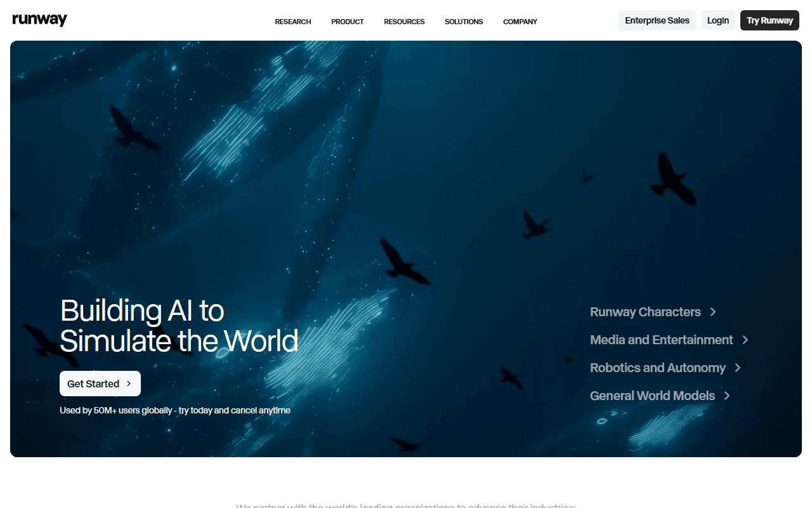Click the chevron next to Media and Entertainment

[x=745, y=340]
